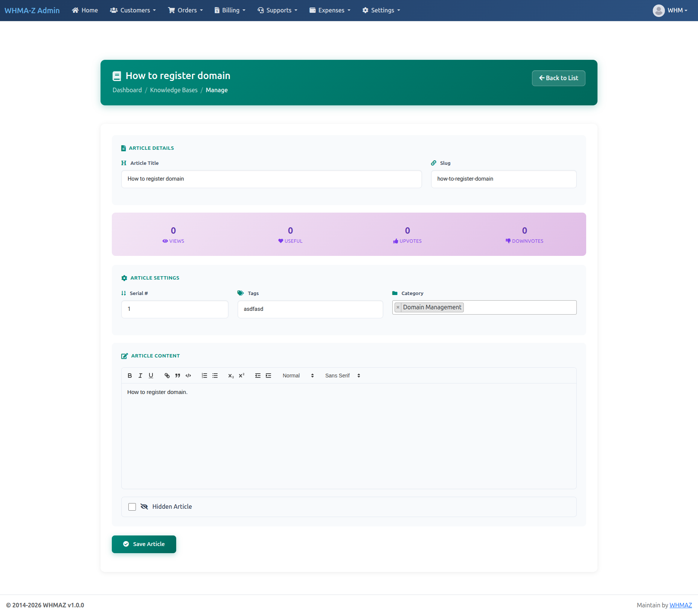
Task: Open the Supports menu
Action: click(x=277, y=10)
